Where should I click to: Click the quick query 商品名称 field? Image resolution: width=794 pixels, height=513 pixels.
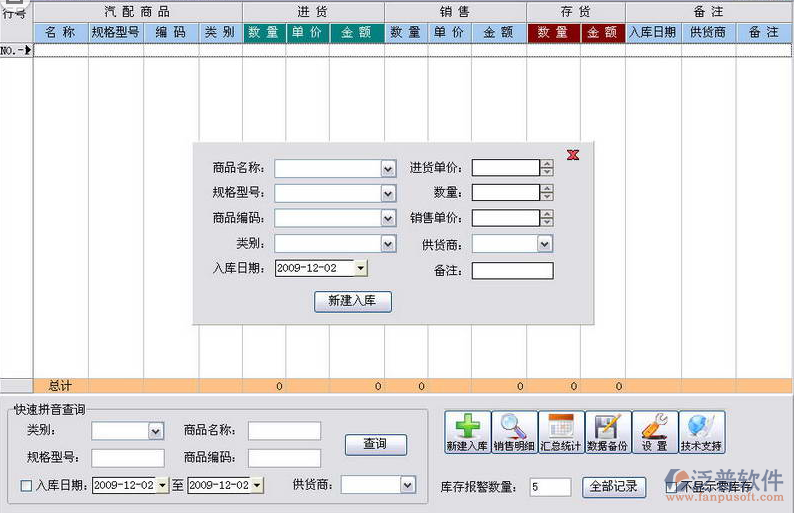pyautogui.click(x=284, y=431)
